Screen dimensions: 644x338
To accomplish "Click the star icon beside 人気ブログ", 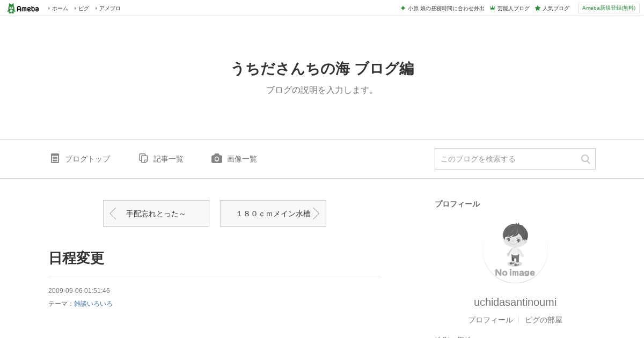I will coord(537,8).
